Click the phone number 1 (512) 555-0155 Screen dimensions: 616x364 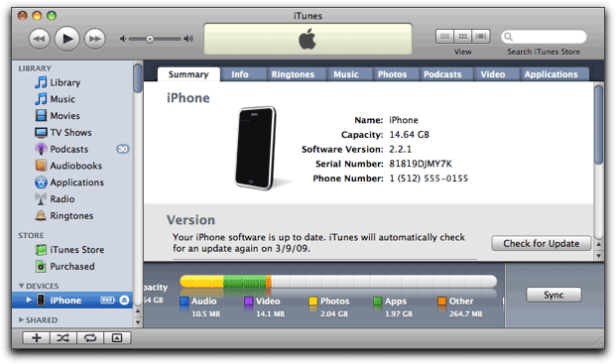tap(429, 179)
